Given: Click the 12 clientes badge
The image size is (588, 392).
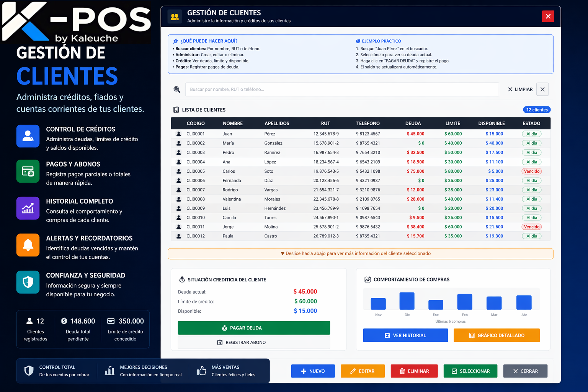Looking at the screenshot, I should pos(537,110).
